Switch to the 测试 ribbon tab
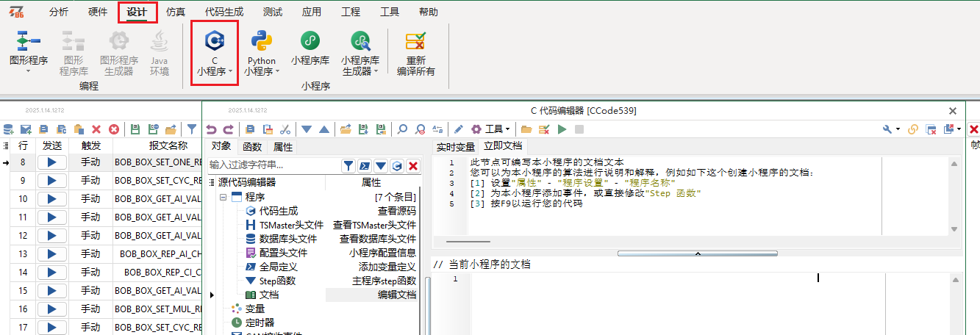This screenshot has height=335, width=980. pos(272,12)
